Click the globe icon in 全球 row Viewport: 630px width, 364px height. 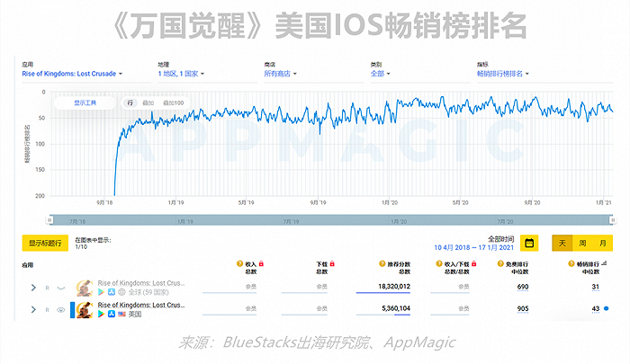121,292
